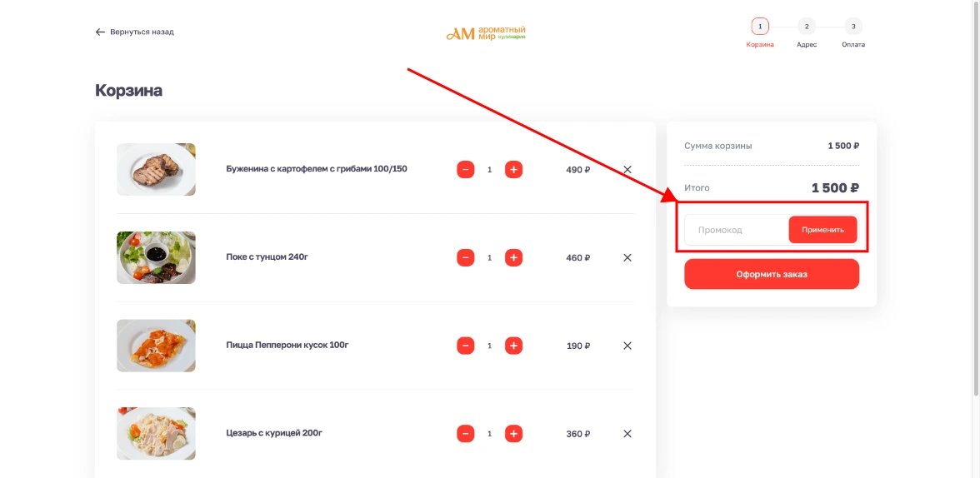This screenshot has width=980, height=478.
Task: Remove Буженина с картофелем from cart
Action: [627, 169]
